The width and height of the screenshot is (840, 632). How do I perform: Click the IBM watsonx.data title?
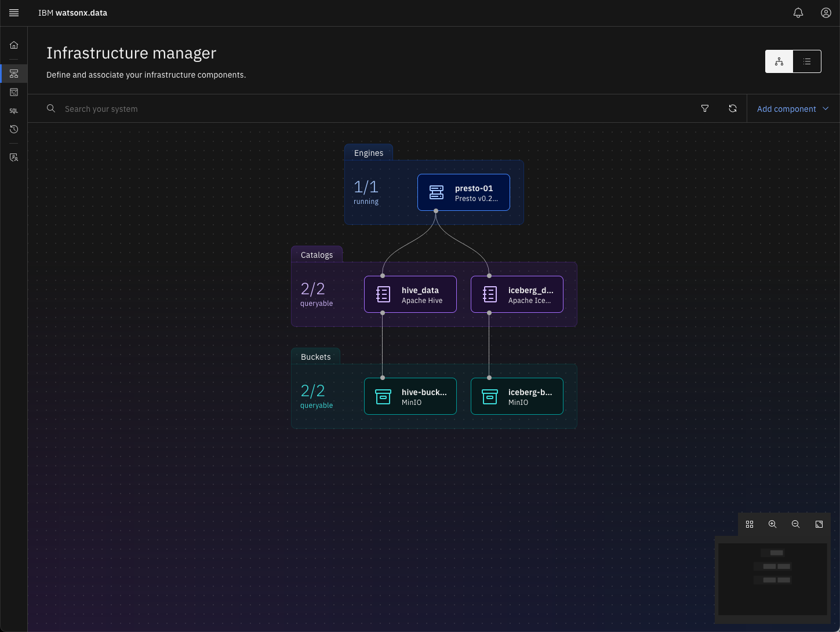click(72, 13)
